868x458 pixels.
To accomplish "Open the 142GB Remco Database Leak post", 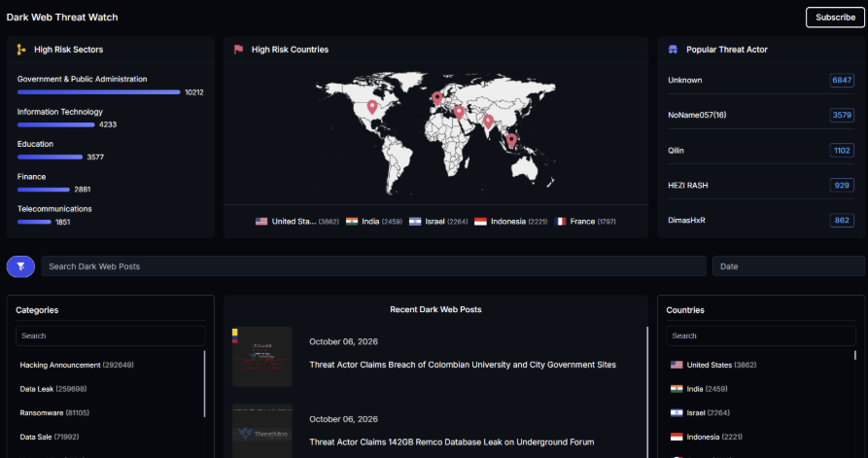I will click(x=452, y=441).
